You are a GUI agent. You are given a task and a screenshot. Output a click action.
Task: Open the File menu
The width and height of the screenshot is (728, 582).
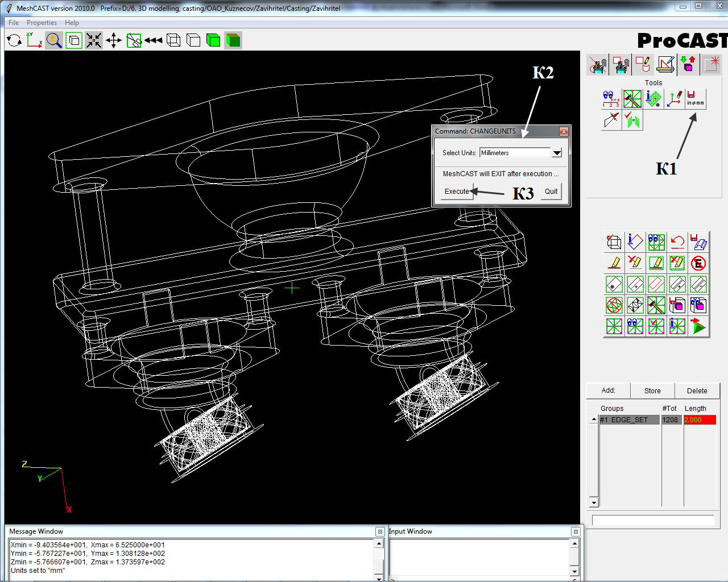(14, 23)
